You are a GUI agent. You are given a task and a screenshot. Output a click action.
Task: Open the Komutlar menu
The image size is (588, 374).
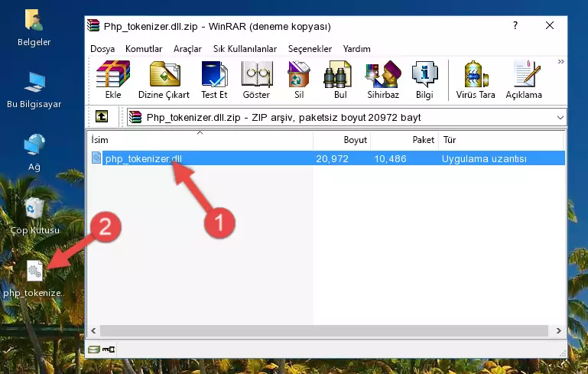(x=144, y=49)
